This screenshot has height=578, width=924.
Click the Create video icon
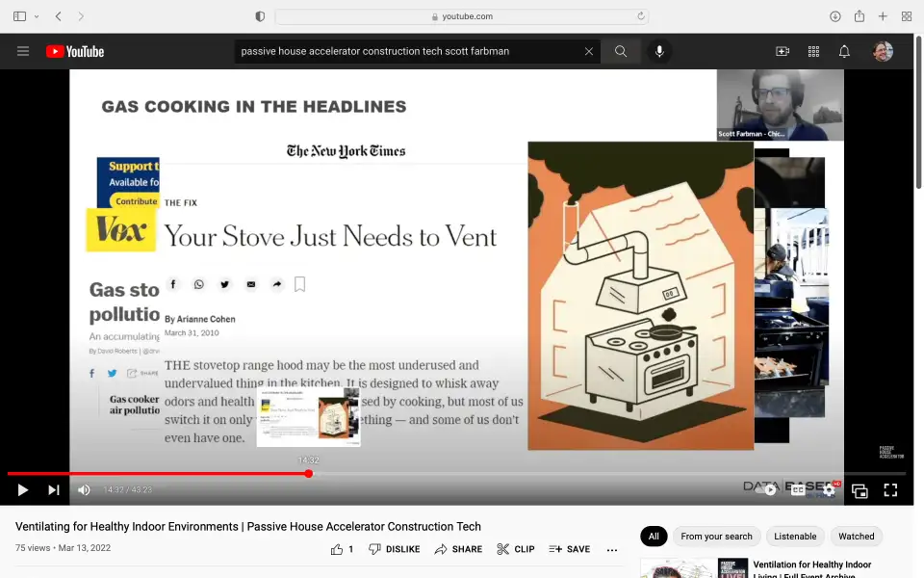pyautogui.click(x=783, y=51)
